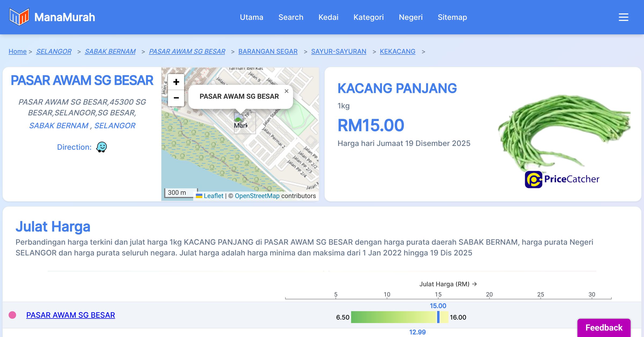
Task: Open the Kategori menu
Action: tap(368, 17)
